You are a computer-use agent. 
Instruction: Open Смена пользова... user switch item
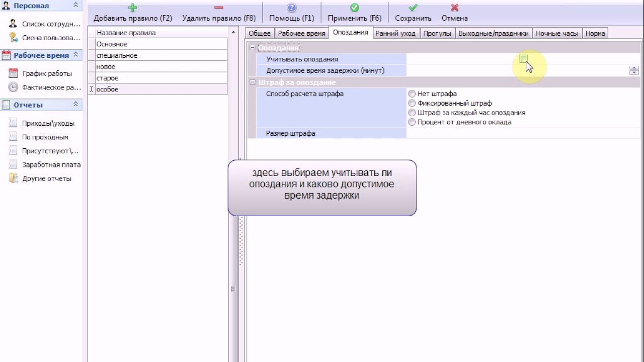45,38
